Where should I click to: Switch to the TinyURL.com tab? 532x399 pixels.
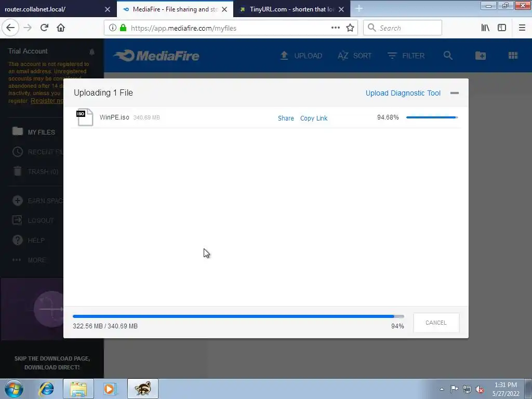(x=288, y=9)
